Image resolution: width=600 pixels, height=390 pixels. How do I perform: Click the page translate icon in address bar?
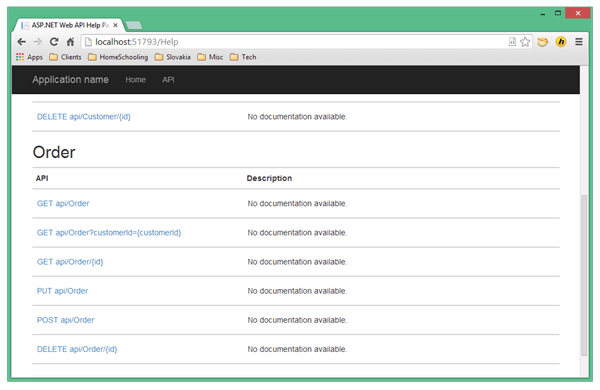click(512, 42)
